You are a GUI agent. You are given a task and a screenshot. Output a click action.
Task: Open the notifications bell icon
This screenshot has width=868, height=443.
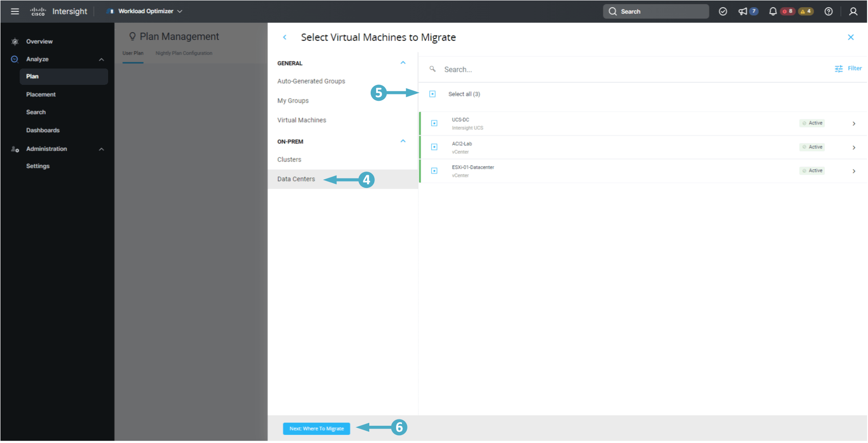pyautogui.click(x=773, y=11)
